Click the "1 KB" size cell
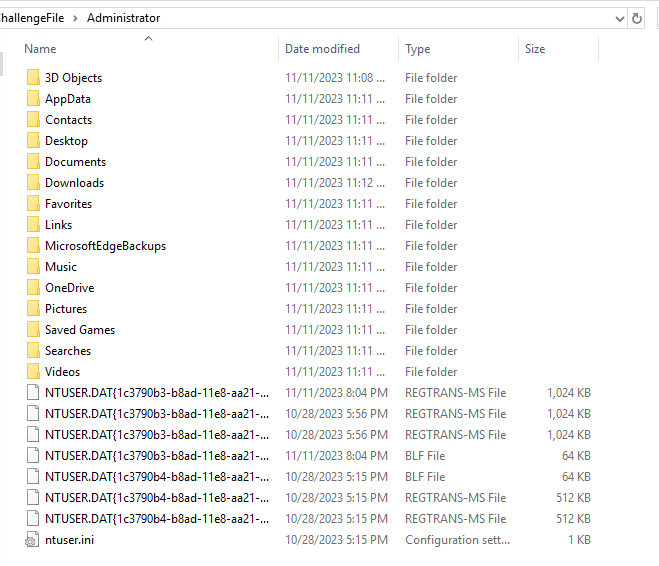The height and width of the screenshot is (566, 659). (x=580, y=540)
